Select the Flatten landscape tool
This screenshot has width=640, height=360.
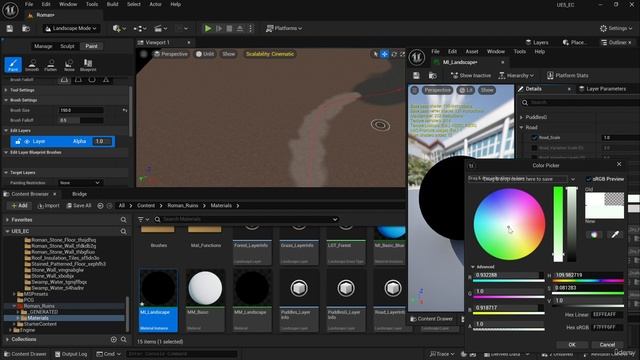pyautogui.click(x=51, y=64)
